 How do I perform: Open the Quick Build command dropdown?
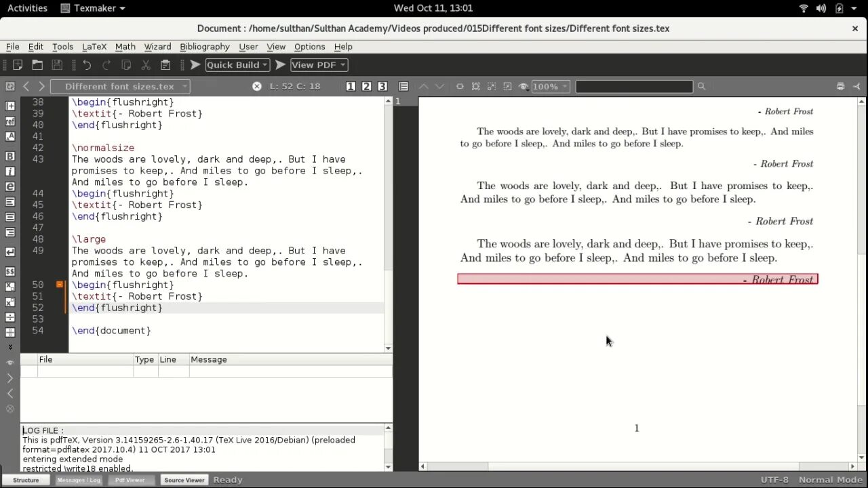click(x=237, y=65)
